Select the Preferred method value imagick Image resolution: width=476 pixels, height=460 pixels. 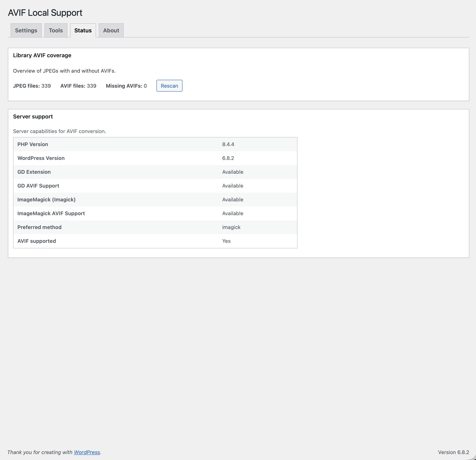point(231,227)
